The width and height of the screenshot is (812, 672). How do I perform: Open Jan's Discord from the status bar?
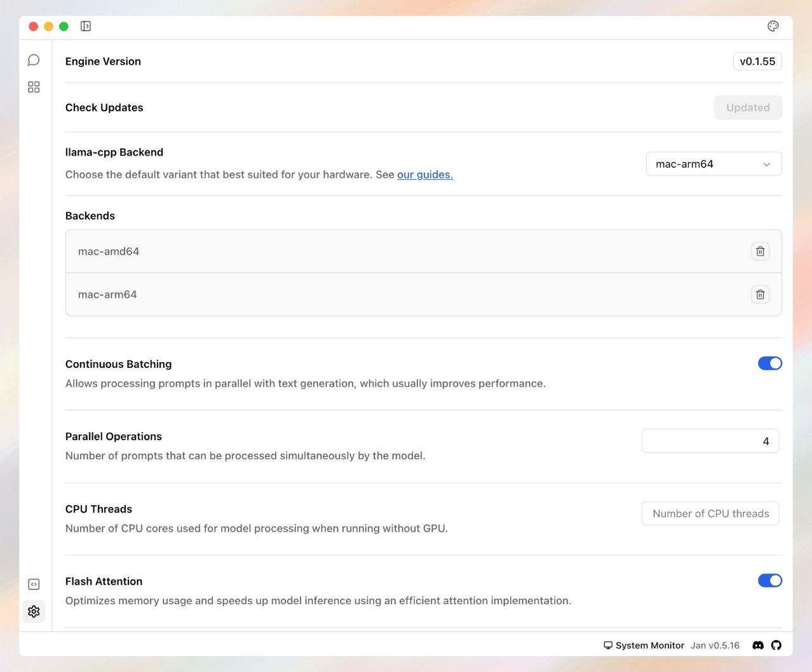tap(758, 645)
